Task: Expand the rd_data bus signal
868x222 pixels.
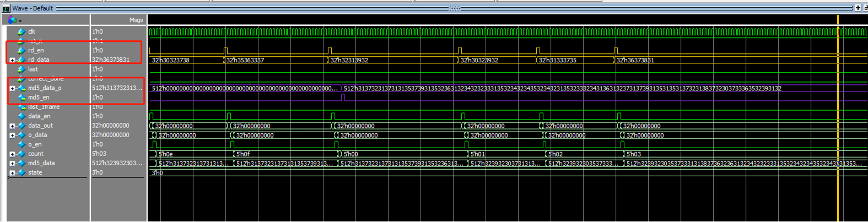Action: [12, 60]
